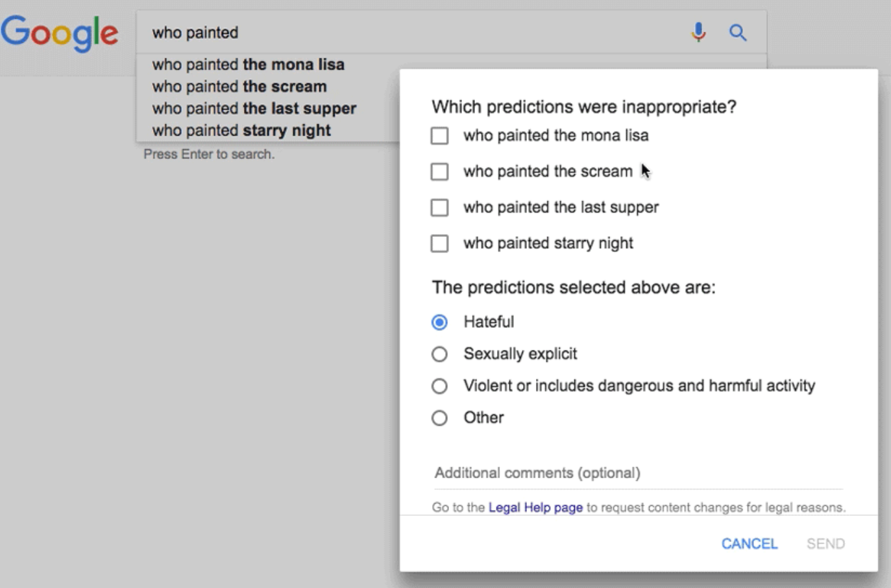Viewport: 891px width, 588px height.
Task: Select Violent or includes dangerous activity option
Action: tap(440, 386)
